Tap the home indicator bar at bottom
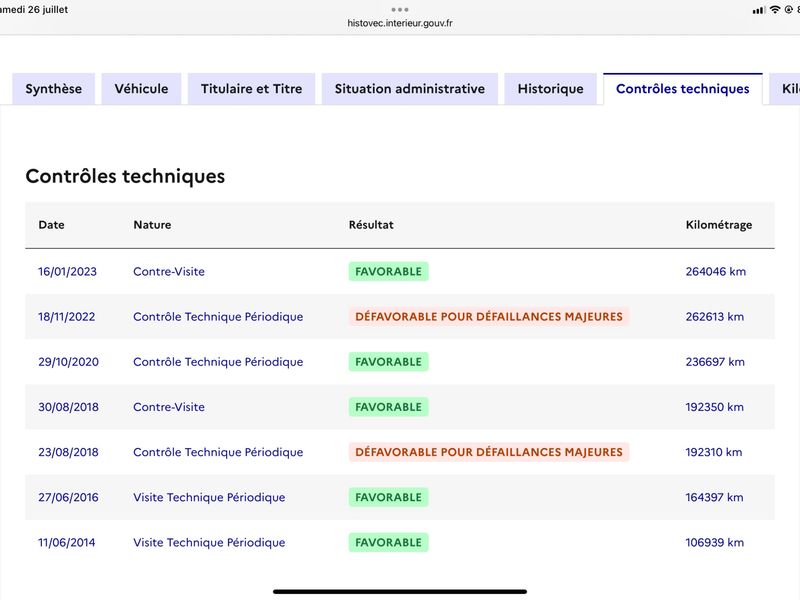Image resolution: width=800 pixels, height=600 pixels. click(400, 592)
